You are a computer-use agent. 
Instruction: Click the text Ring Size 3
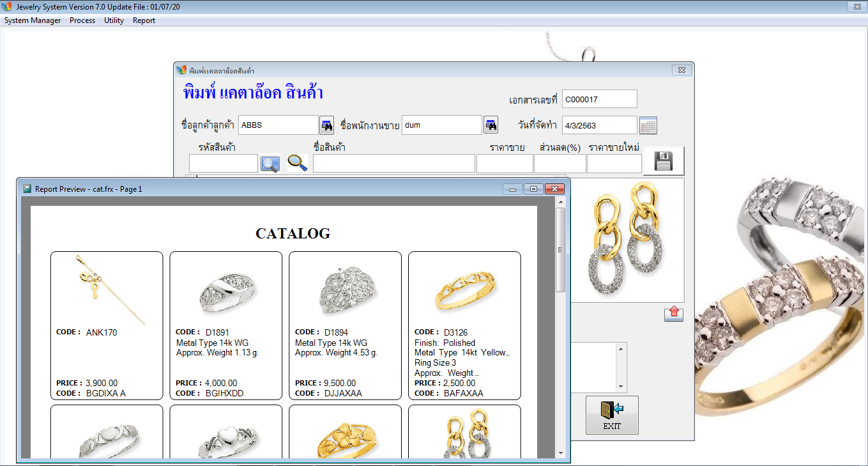click(x=436, y=363)
